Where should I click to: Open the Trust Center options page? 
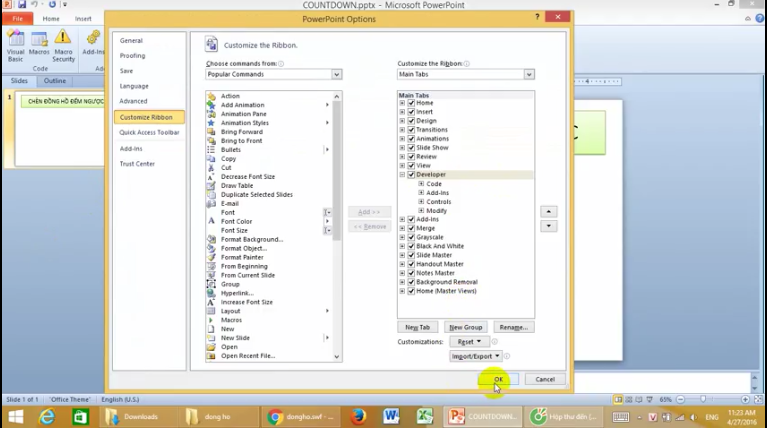click(137, 164)
